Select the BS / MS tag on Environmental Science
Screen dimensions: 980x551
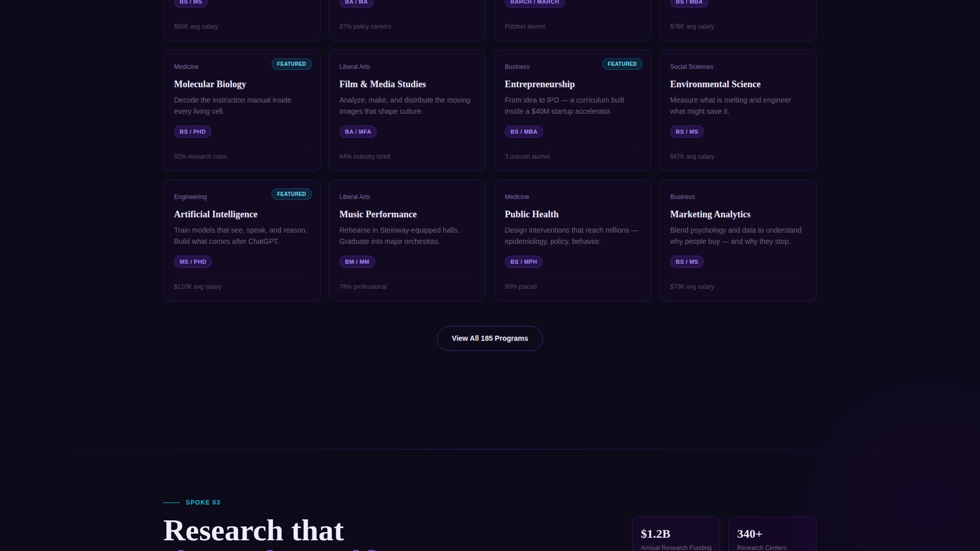(687, 132)
